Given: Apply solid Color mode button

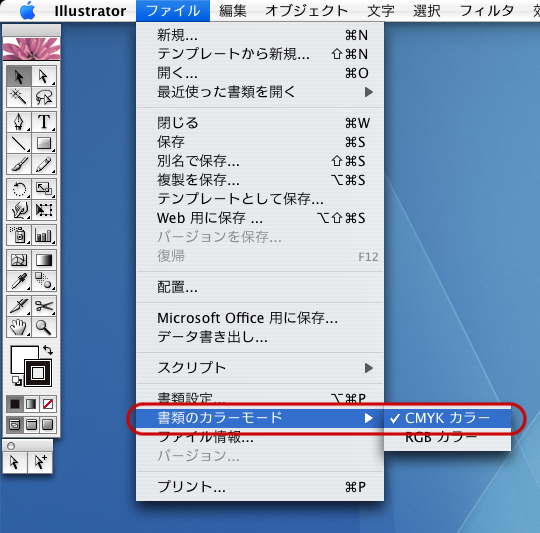Looking at the screenshot, I should (x=14, y=404).
